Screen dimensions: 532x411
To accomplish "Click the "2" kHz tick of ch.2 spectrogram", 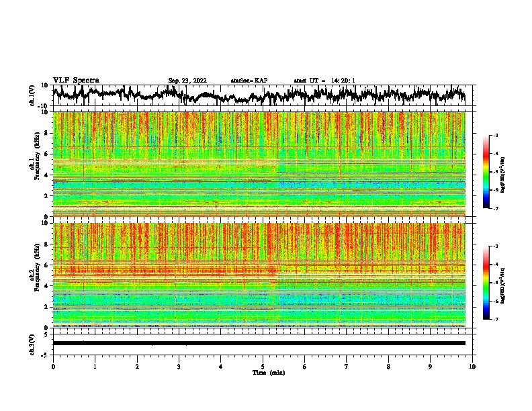I will [46, 307].
